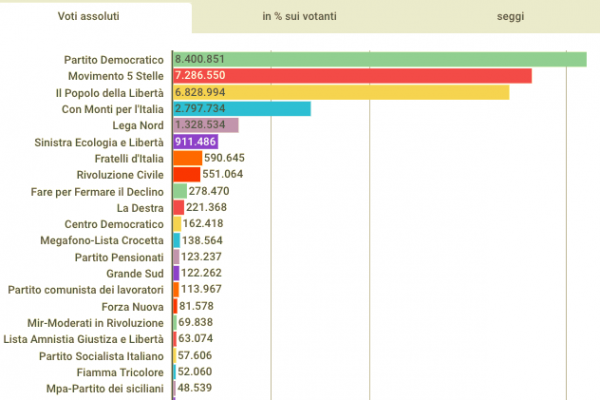600x400 pixels.
Task: Click the La Destra party label
Action: tap(142, 207)
